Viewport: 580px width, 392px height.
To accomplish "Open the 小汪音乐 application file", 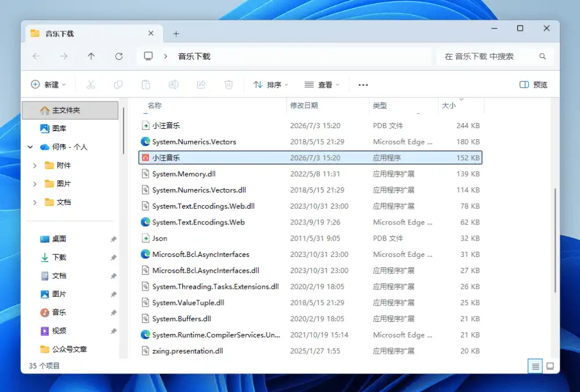I will pos(310,158).
